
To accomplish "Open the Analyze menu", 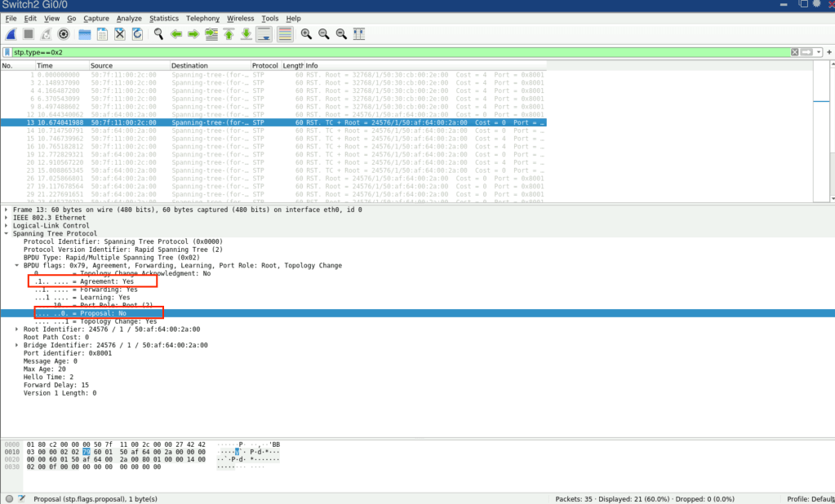I will pos(128,18).
